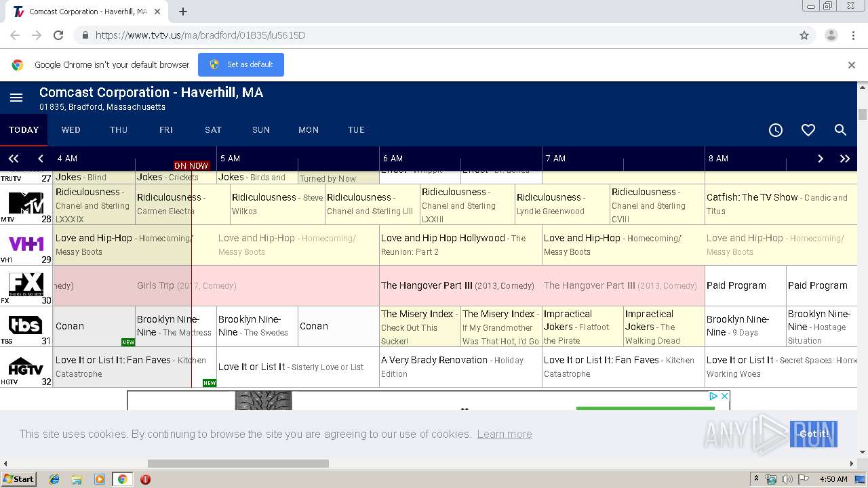Dismiss the default browser notification bar
Screen dimensions: 868x488
[852, 65]
